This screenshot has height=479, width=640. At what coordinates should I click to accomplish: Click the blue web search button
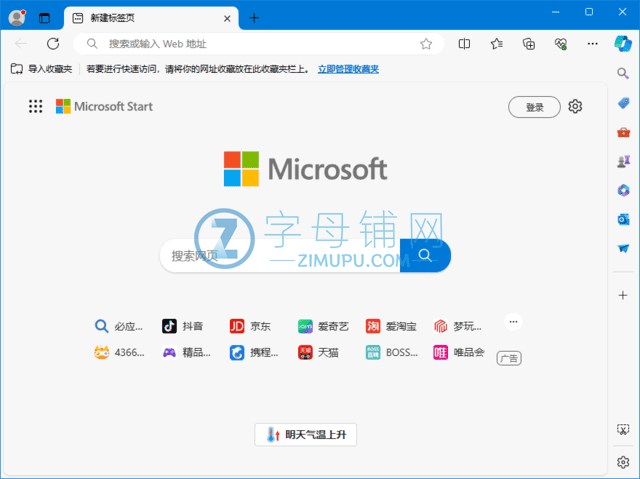click(x=425, y=255)
